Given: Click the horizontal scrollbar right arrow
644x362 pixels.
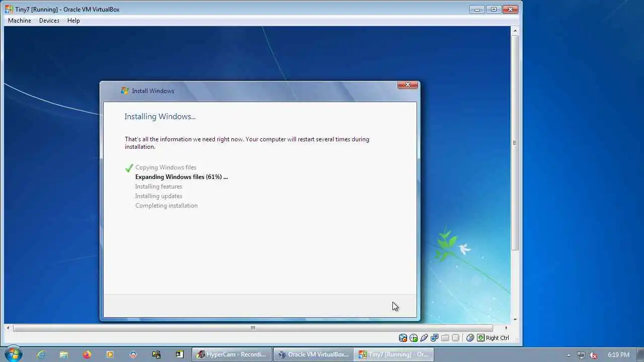Looking at the screenshot, I should pos(506,328).
